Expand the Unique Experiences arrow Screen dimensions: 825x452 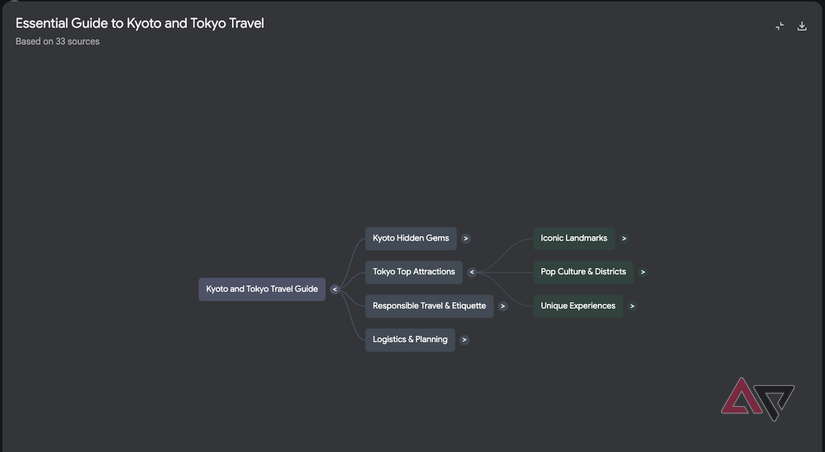tap(632, 306)
